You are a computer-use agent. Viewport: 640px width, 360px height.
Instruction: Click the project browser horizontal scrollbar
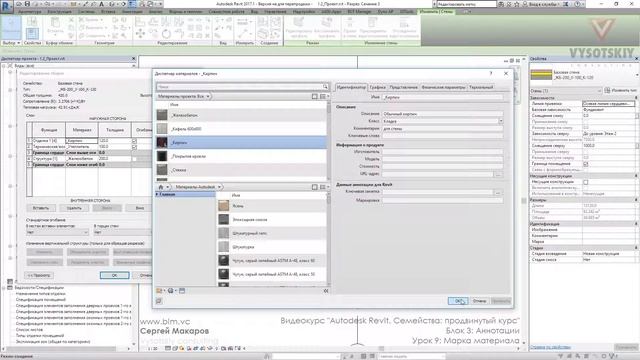65,349
